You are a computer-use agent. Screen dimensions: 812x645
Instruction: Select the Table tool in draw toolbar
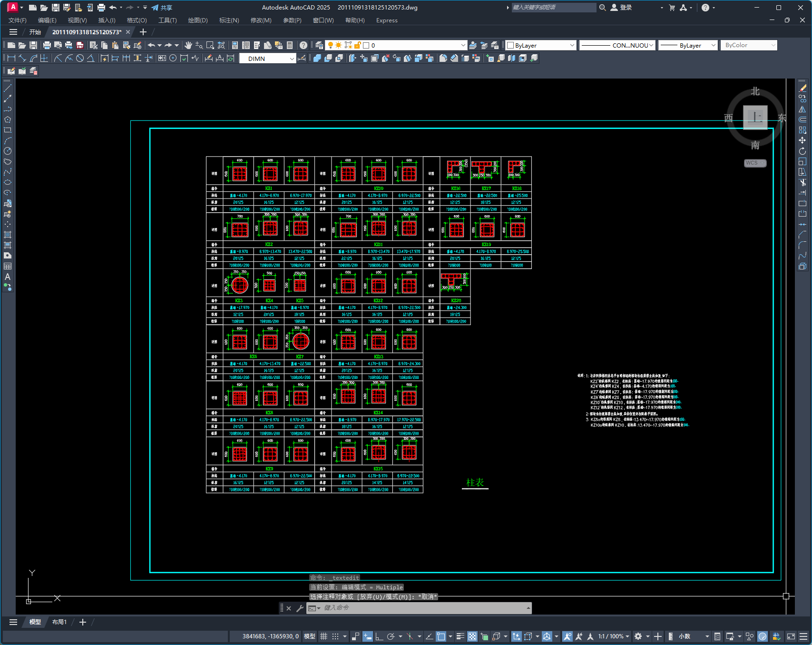pos(8,266)
